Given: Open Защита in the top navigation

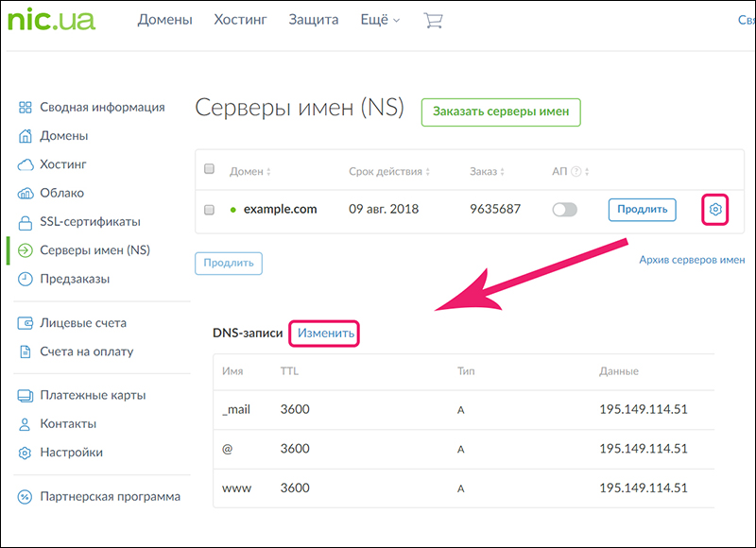Looking at the screenshot, I should (313, 20).
